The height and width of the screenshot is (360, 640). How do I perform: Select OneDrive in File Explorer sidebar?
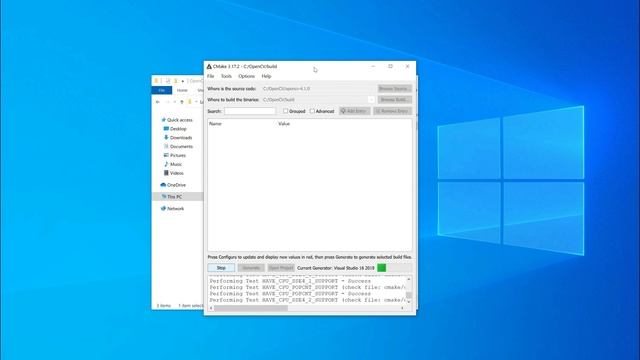176,185
